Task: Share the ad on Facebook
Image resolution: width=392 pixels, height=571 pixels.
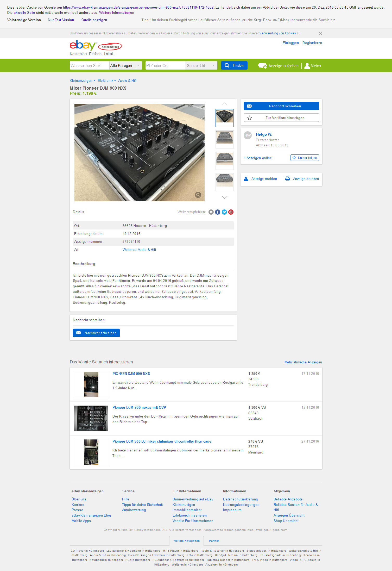Action: point(218,212)
